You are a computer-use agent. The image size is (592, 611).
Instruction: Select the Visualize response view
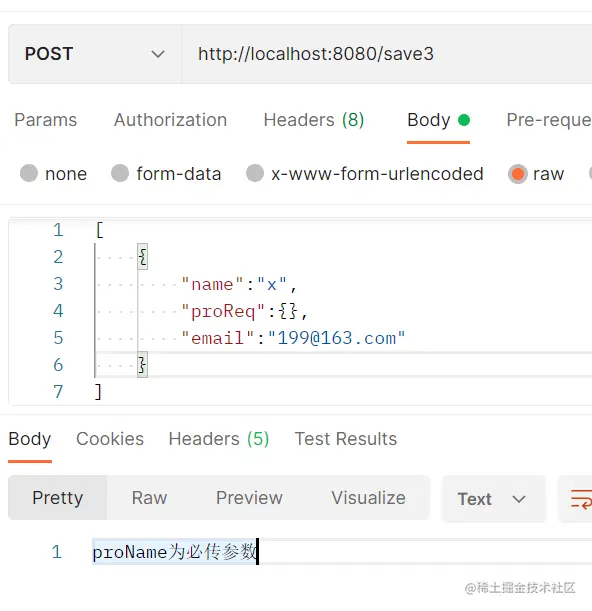click(x=368, y=498)
